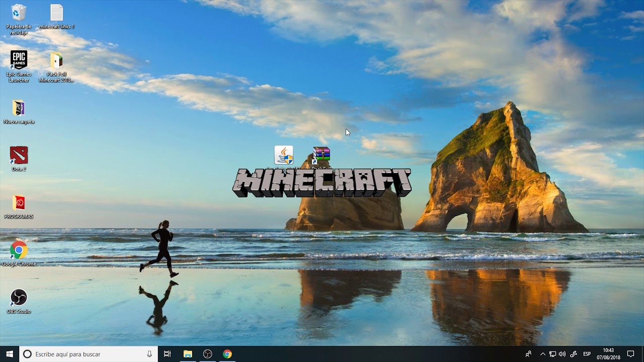Click the Escribe aquí para buscar field
This screenshot has height=362, width=644.
pyautogui.click(x=89, y=354)
